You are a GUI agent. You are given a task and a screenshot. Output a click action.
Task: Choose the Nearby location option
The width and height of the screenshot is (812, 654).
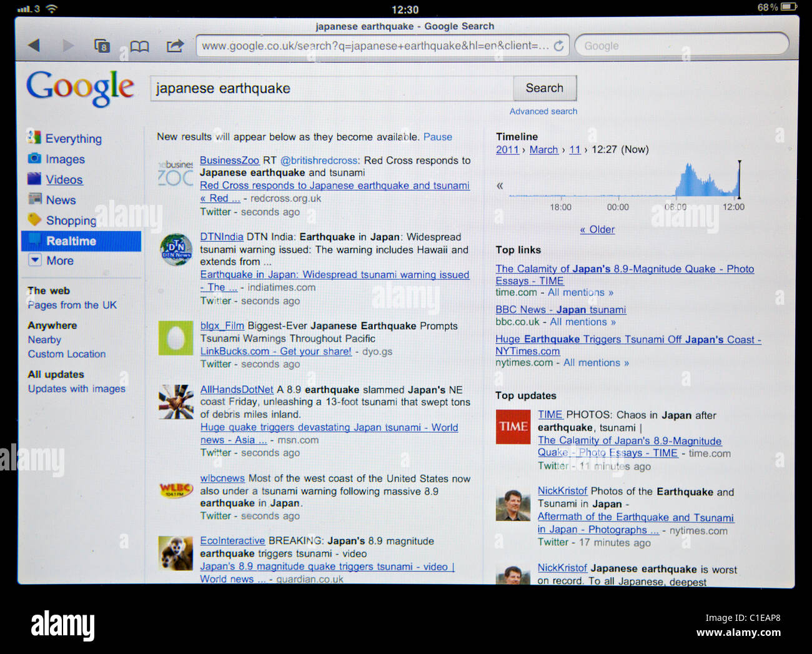[x=44, y=340]
